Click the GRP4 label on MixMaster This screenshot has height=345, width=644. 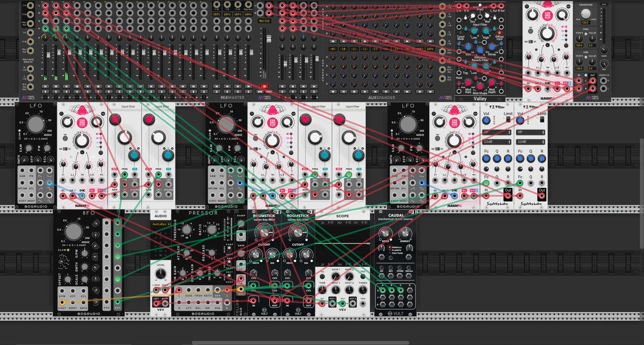tap(248, 14)
